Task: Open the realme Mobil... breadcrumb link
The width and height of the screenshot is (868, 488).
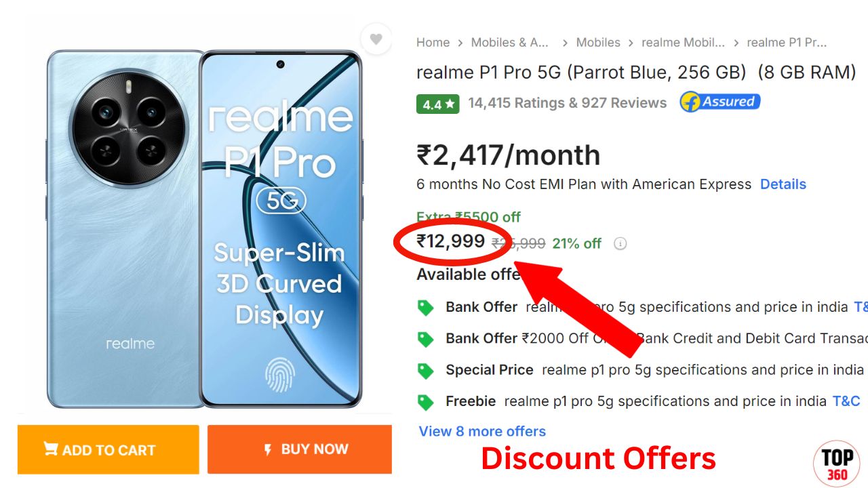Action: pos(683,43)
